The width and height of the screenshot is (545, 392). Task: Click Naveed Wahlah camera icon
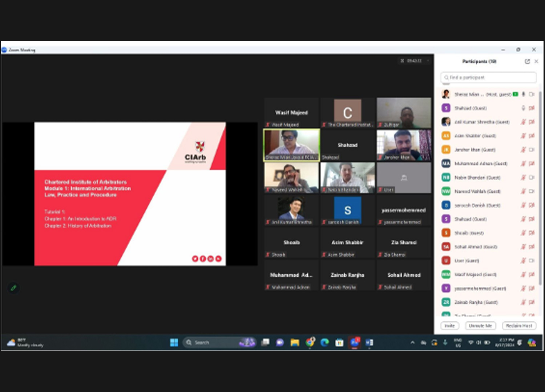[532, 191]
